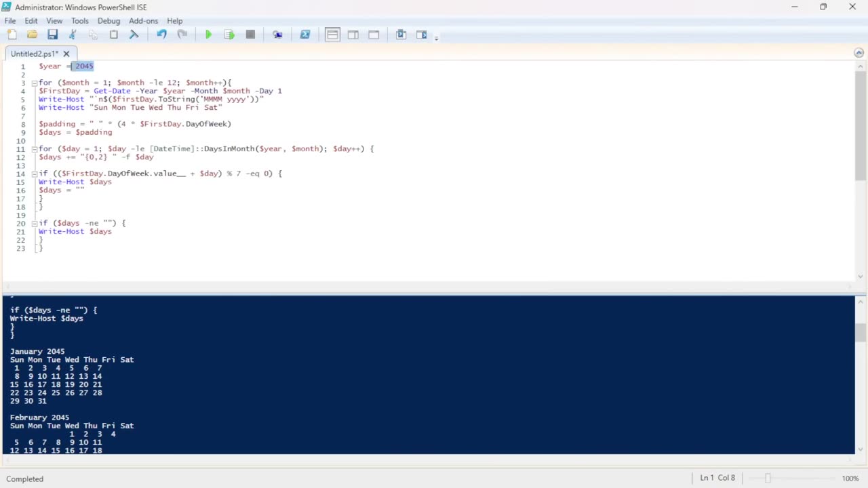This screenshot has height=488, width=868.
Task: Undo last edit
Action: coord(161,35)
